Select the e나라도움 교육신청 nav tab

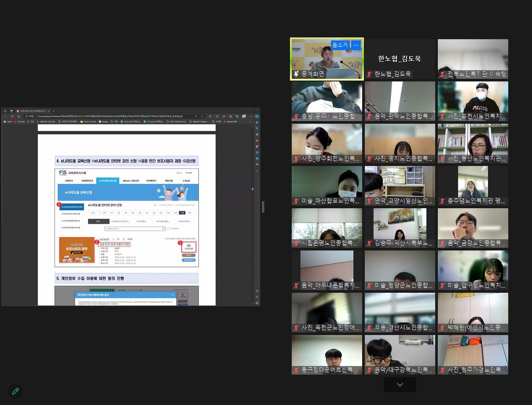tap(109, 180)
